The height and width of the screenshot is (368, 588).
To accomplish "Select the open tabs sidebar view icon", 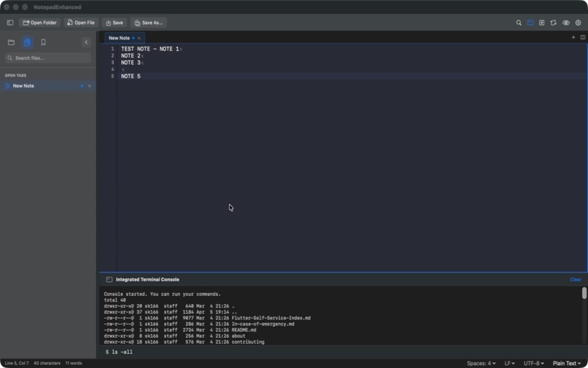I will [x=27, y=43].
